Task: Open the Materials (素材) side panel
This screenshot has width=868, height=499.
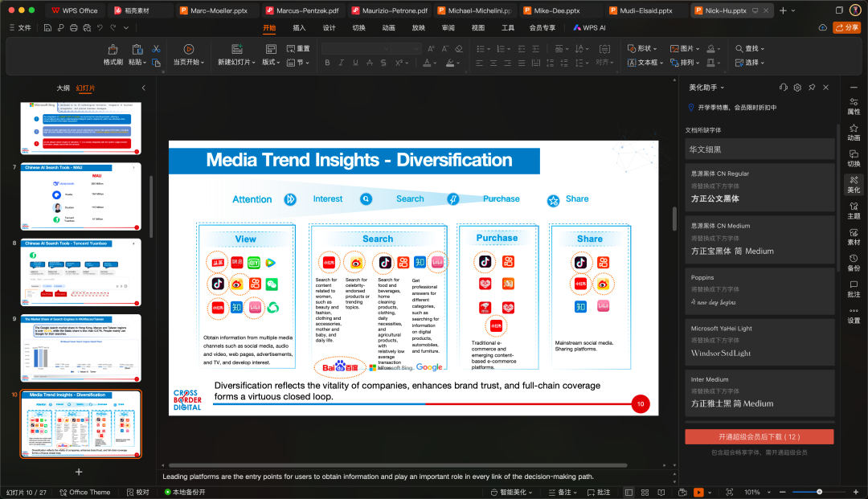Action: (x=854, y=237)
